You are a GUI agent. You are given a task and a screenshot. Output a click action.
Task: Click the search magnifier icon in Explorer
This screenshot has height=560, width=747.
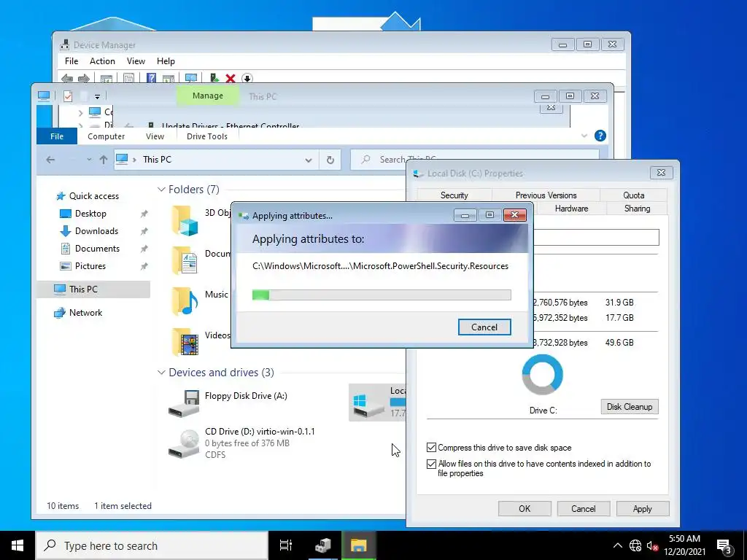click(x=365, y=160)
